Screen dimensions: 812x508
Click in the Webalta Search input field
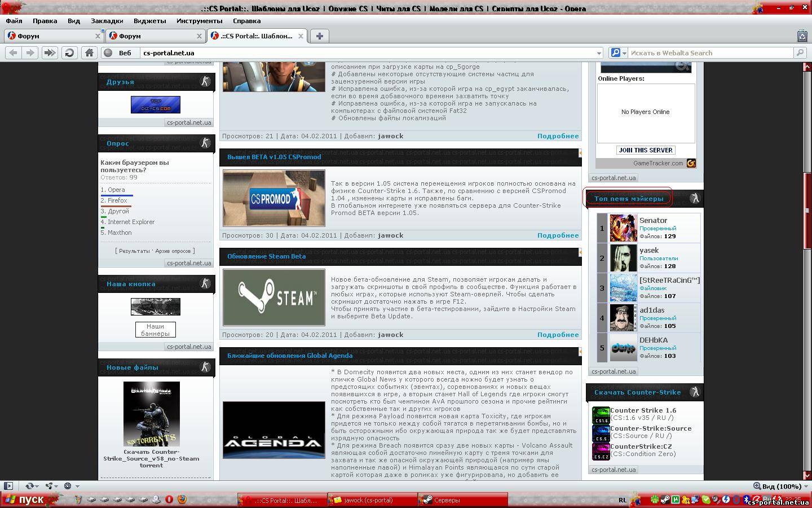pos(710,53)
